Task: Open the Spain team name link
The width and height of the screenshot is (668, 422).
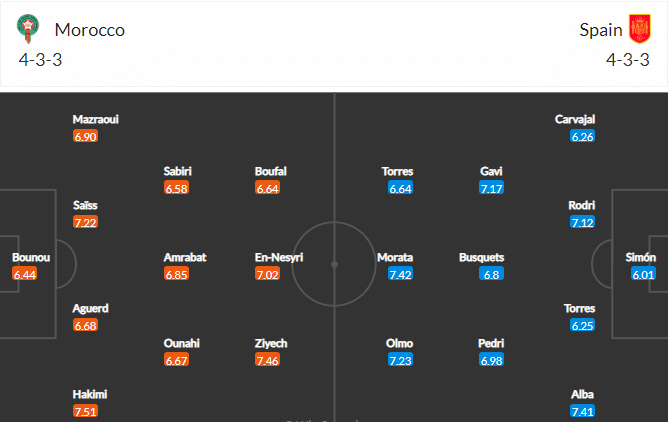Action: click(x=601, y=30)
